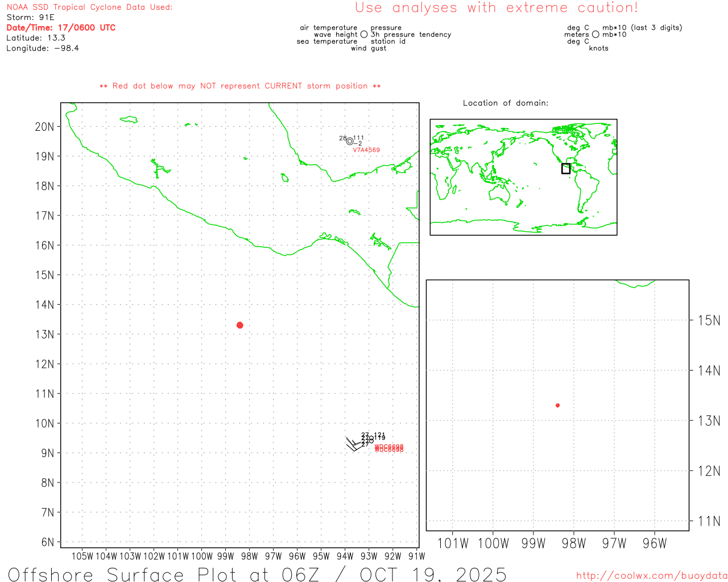The height and width of the screenshot is (582, 728).
Task: Click the 'sea temperature' legend label
Action: point(327,41)
